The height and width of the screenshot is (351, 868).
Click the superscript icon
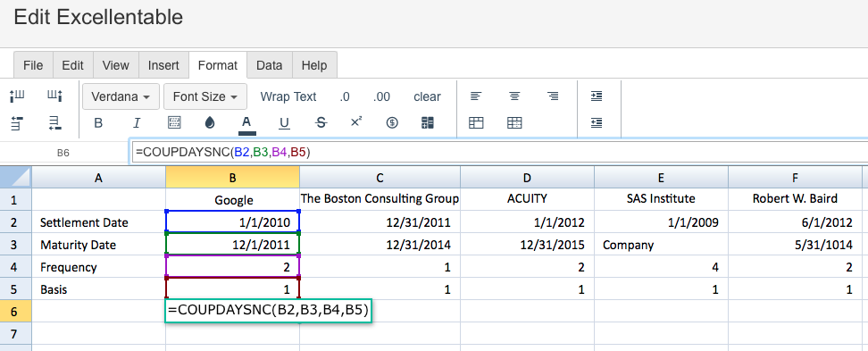356,121
